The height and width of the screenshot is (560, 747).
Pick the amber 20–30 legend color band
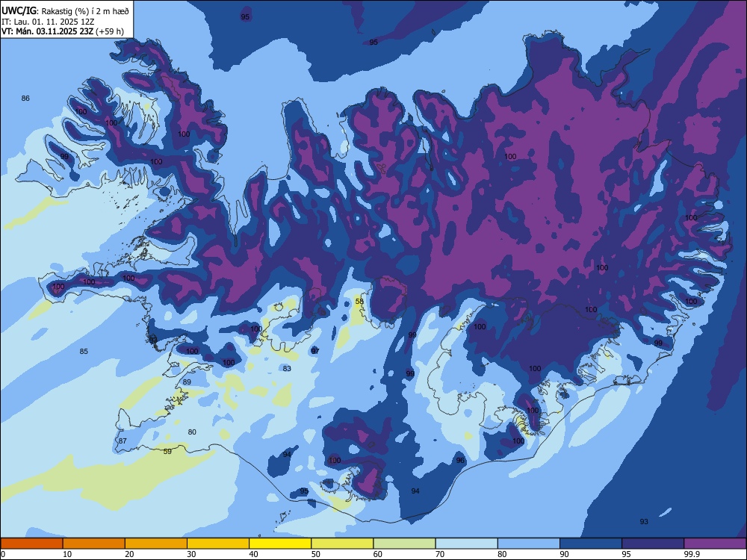click(156, 544)
